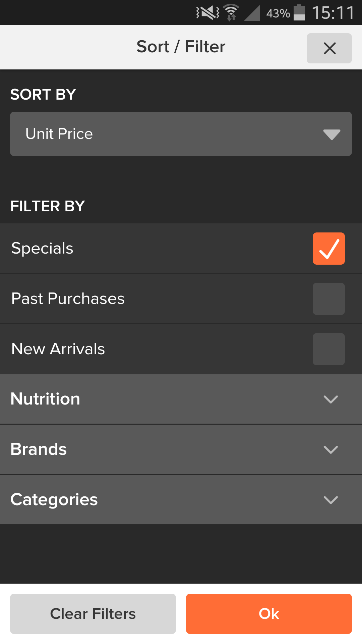Expand the Categories filter section

(x=181, y=500)
